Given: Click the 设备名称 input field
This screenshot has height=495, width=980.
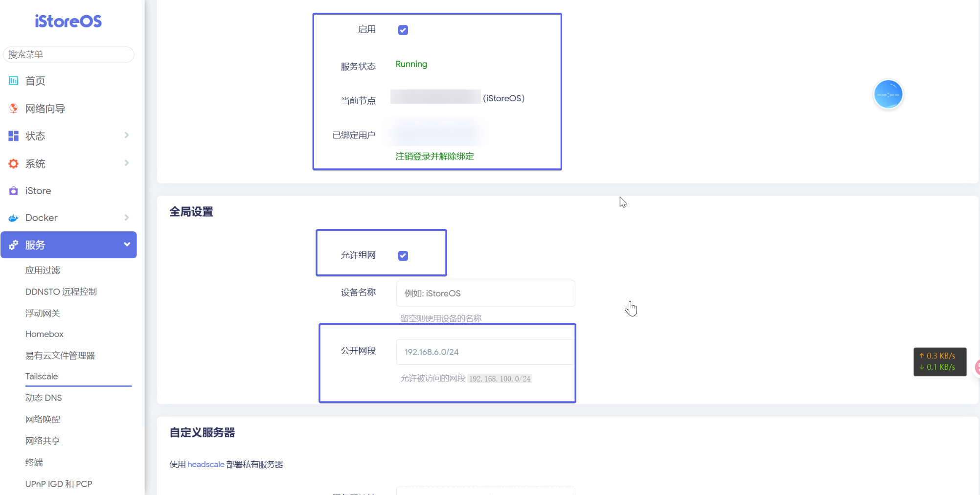Looking at the screenshot, I should pyautogui.click(x=486, y=293).
